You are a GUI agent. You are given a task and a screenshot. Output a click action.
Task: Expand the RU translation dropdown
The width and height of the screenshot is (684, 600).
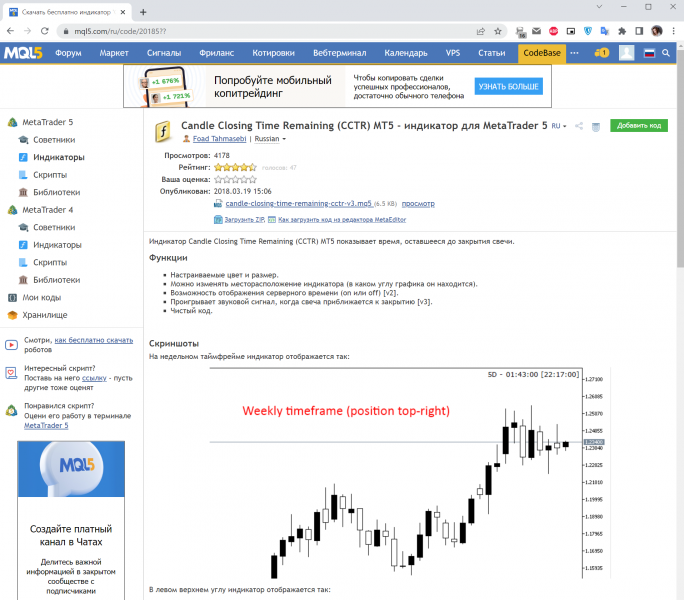pos(558,126)
